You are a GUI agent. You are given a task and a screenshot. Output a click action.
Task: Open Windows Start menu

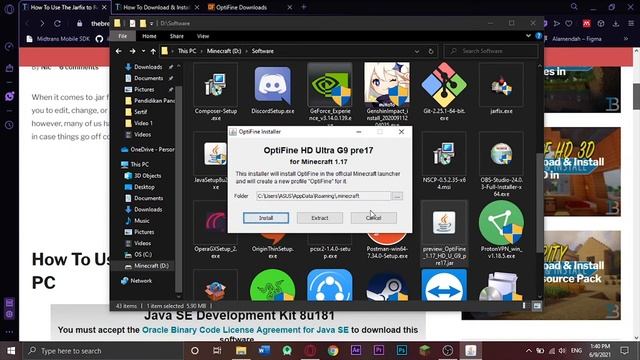coord(11,351)
